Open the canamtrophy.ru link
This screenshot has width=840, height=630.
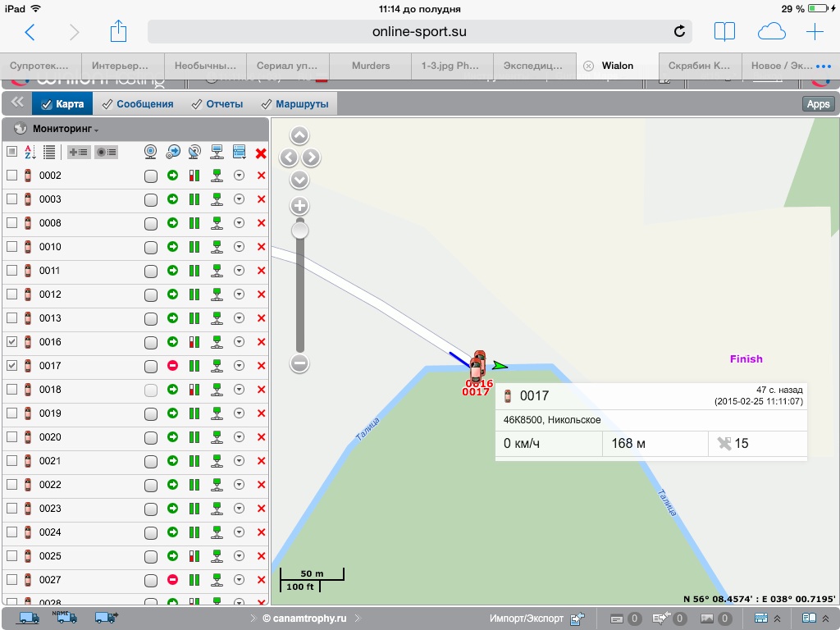tap(304, 618)
